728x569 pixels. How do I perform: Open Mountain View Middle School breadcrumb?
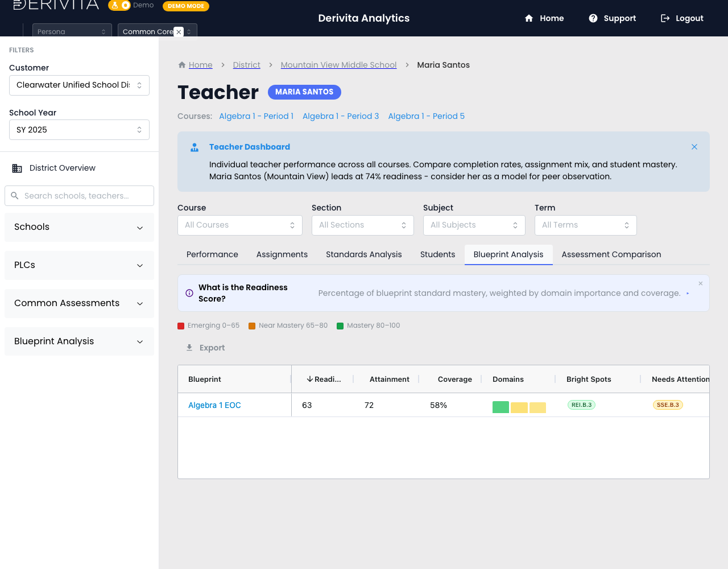tap(339, 65)
